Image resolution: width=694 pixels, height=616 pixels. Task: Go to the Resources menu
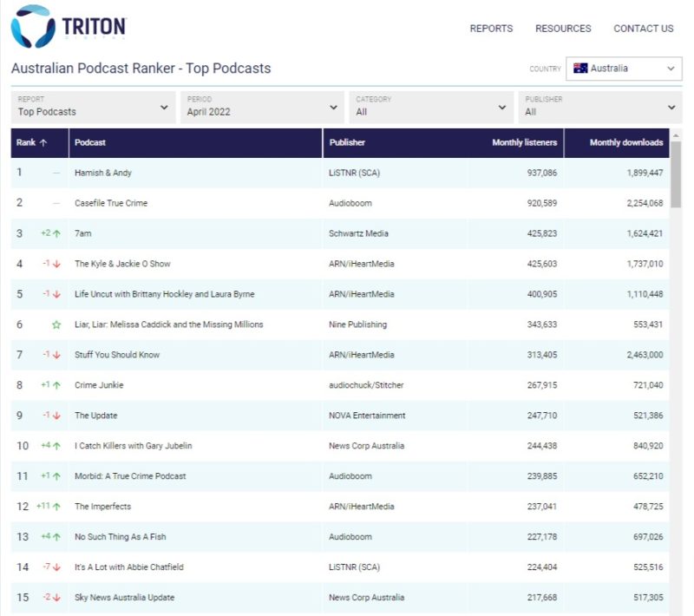coord(563,29)
